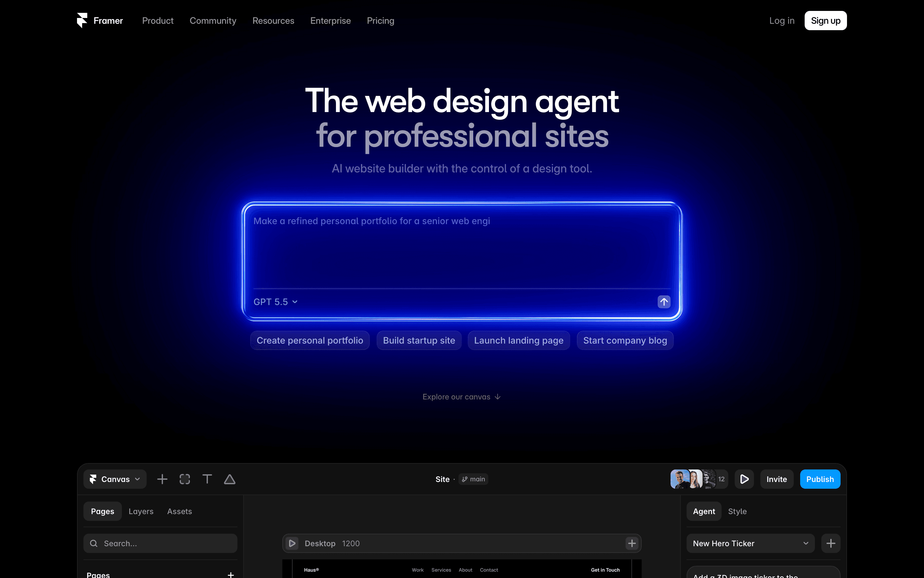Go to the Pricing page
924x578 pixels.
click(380, 21)
